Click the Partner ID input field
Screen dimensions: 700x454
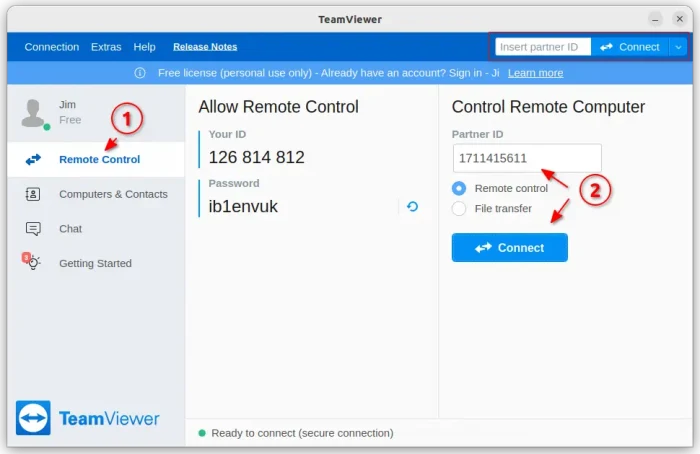point(526,158)
